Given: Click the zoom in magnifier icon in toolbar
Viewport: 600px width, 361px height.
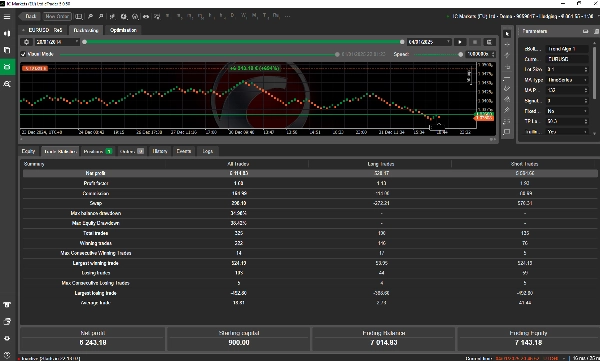Looking at the screenshot, I should 90,16.
